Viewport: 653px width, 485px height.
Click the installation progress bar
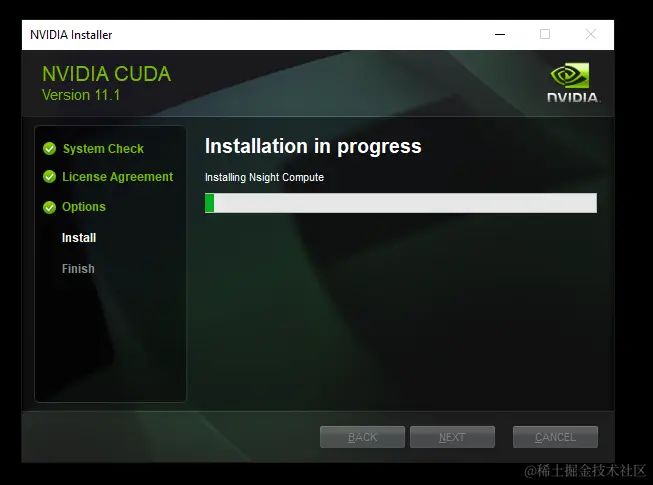(x=401, y=203)
